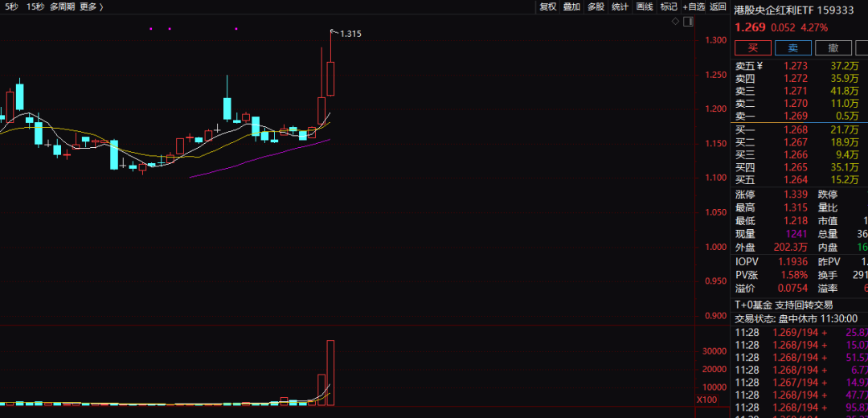The height and width of the screenshot is (418, 868).
Task: Click the latest red candlestick on chart
Action: (x=330, y=79)
